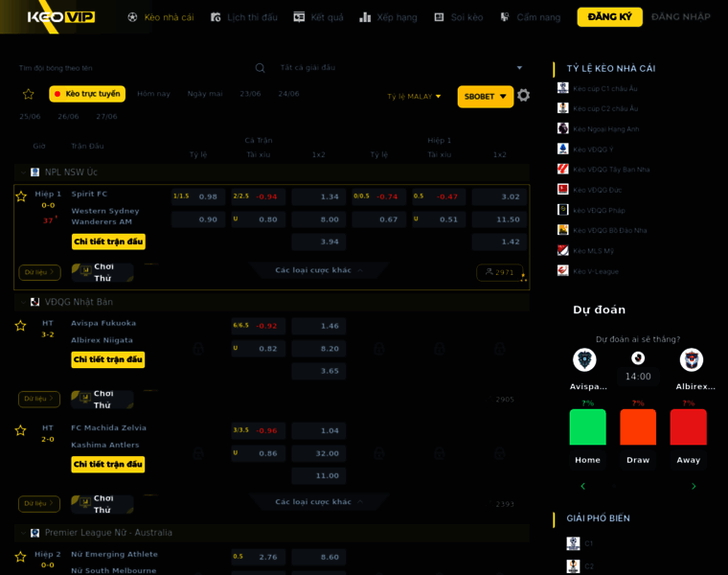Vote Away with the red bar
The image size is (728, 575).
pyautogui.click(x=688, y=426)
